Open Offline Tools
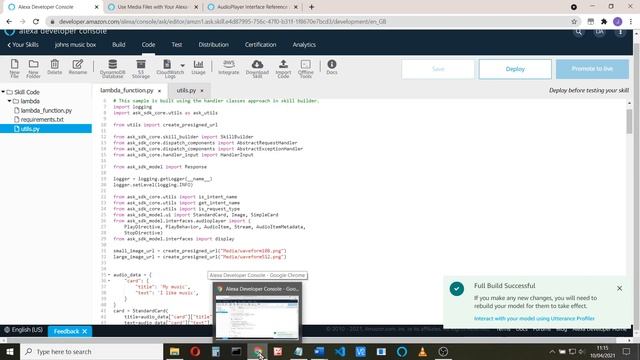This screenshot has width=640, height=360. click(306, 68)
